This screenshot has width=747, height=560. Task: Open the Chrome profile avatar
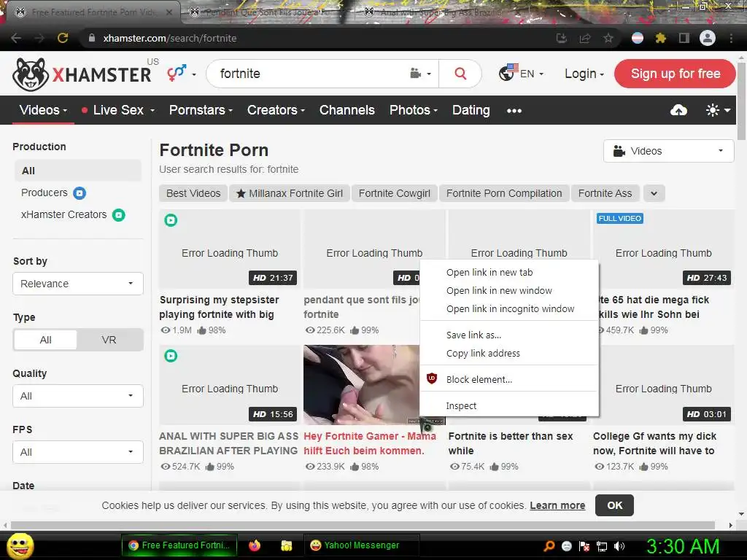tap(708, 38)
